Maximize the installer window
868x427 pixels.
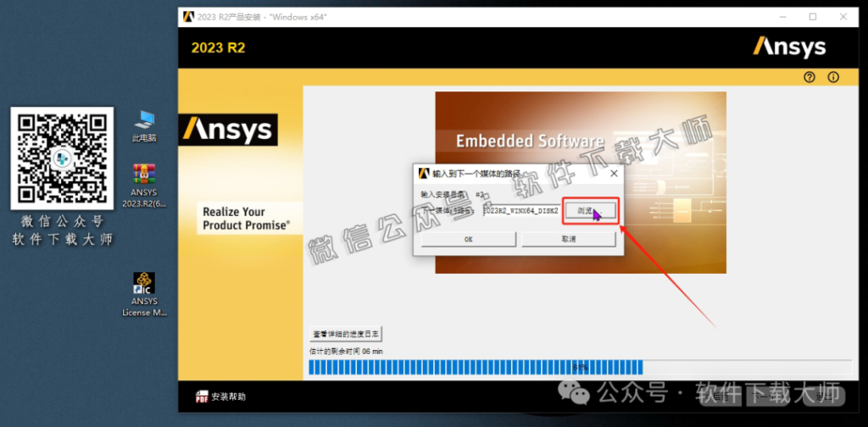click(813, 17)
